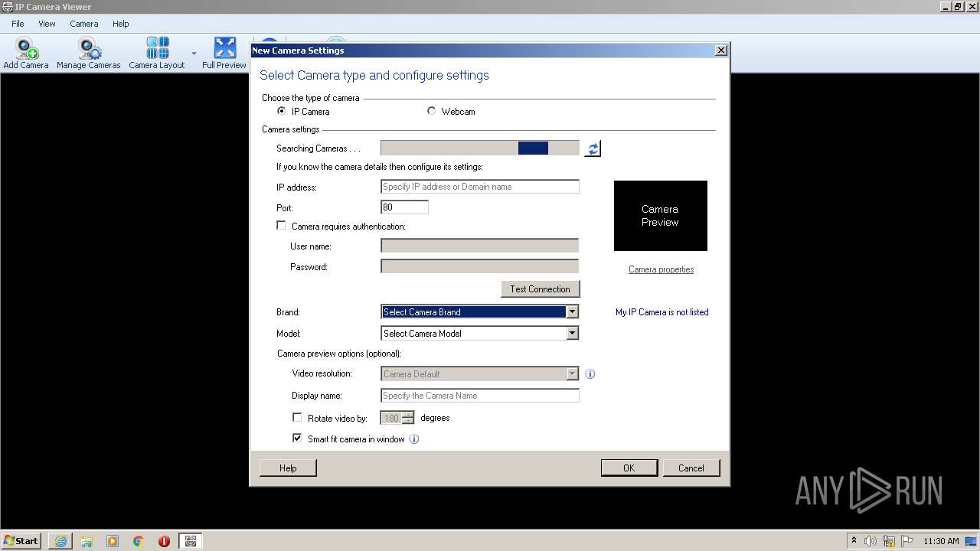Open the Help menu
The width and height of the screenshot is (980, 551).
tap(121, 24)
